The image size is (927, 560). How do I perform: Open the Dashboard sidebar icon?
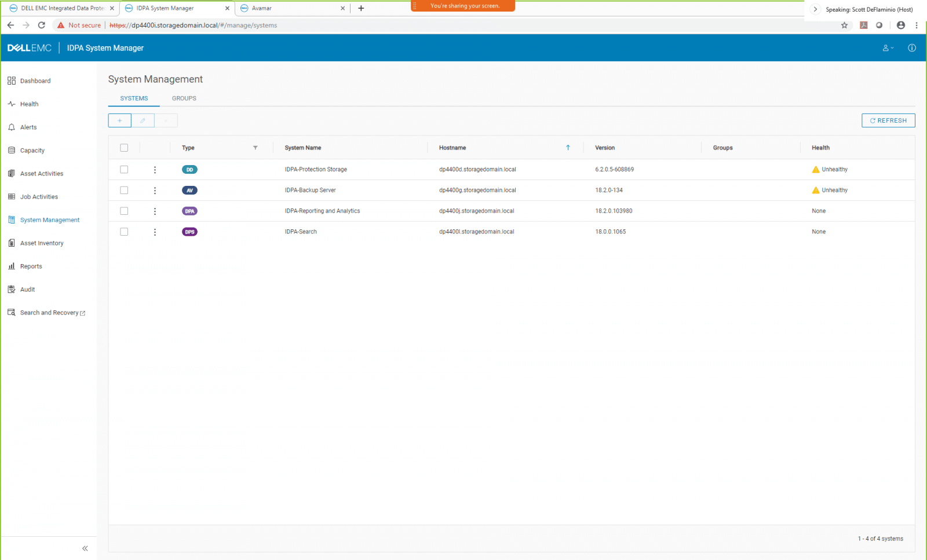tap(12, 81)
